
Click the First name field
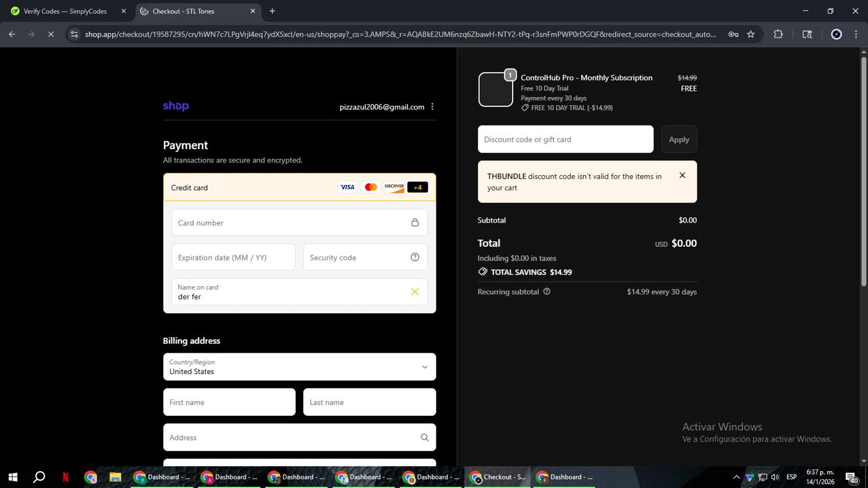(229, 402)
